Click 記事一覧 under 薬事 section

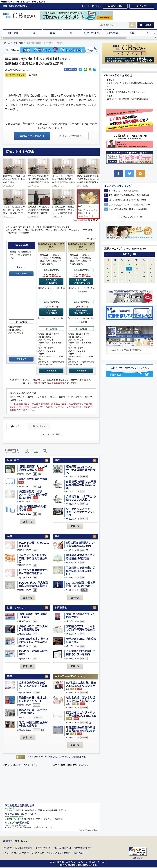(x=27, y=597)
